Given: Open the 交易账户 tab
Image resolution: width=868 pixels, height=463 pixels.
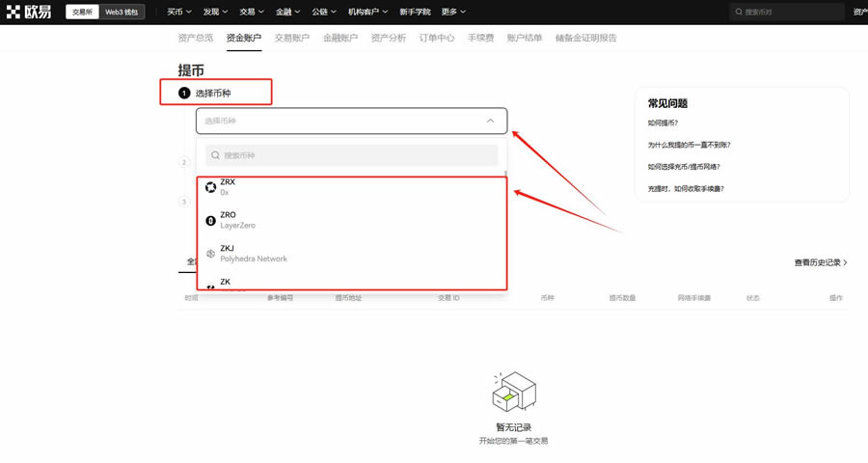Looking at the screenshot, I should tap(291, 39).
